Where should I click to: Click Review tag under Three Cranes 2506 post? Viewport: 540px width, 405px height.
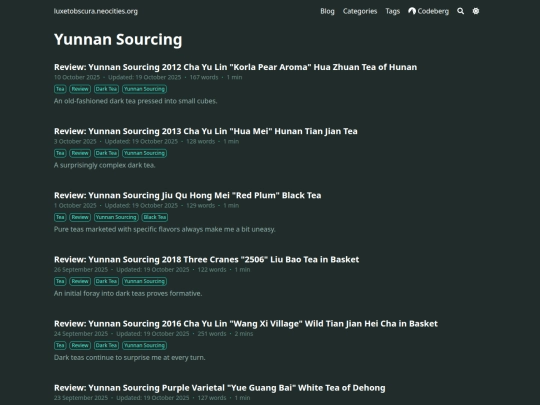coord(80,281)
